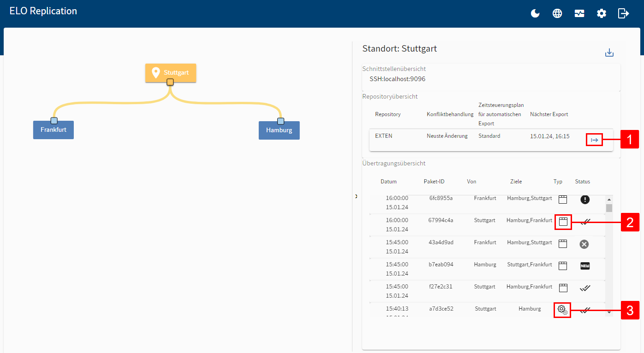Click the Standort: Stuttgart heading
This screenshot has height=353, width=644.
pos(400,48)
